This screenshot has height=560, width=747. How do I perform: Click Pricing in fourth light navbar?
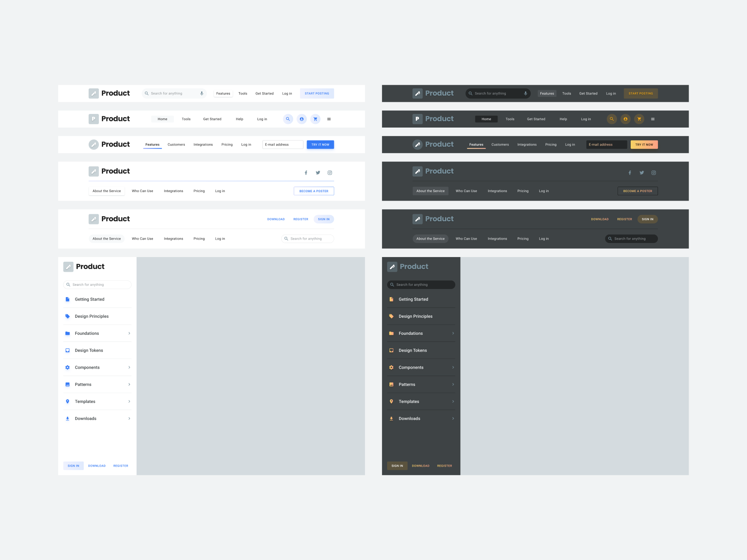[x=199, y=191]
